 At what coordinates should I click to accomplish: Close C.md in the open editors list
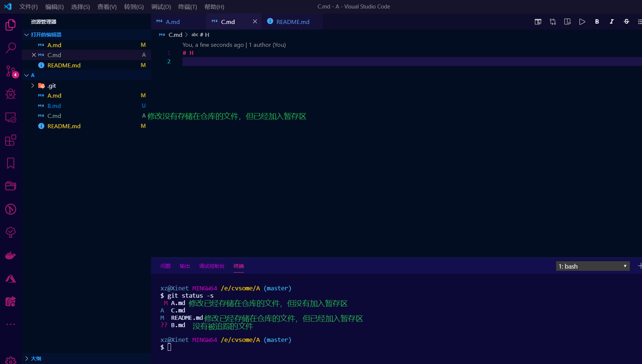tap(34, 55)
